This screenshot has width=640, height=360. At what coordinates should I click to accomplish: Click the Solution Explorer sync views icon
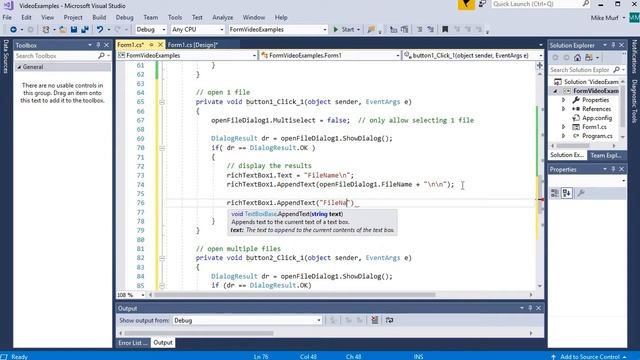pos(589,58)
